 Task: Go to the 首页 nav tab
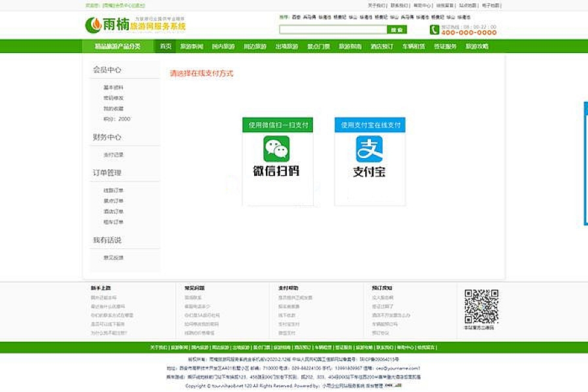[x=165, y=46]
